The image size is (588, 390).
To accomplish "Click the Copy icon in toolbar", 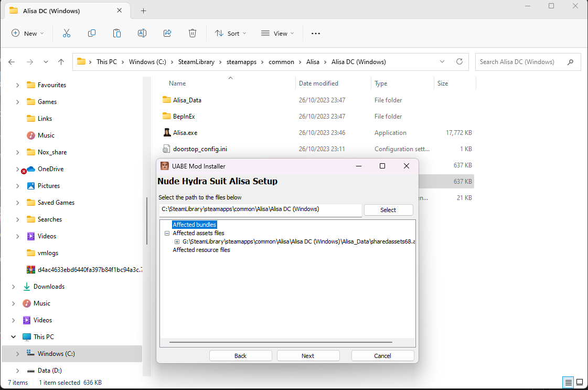I will point(91,34).
